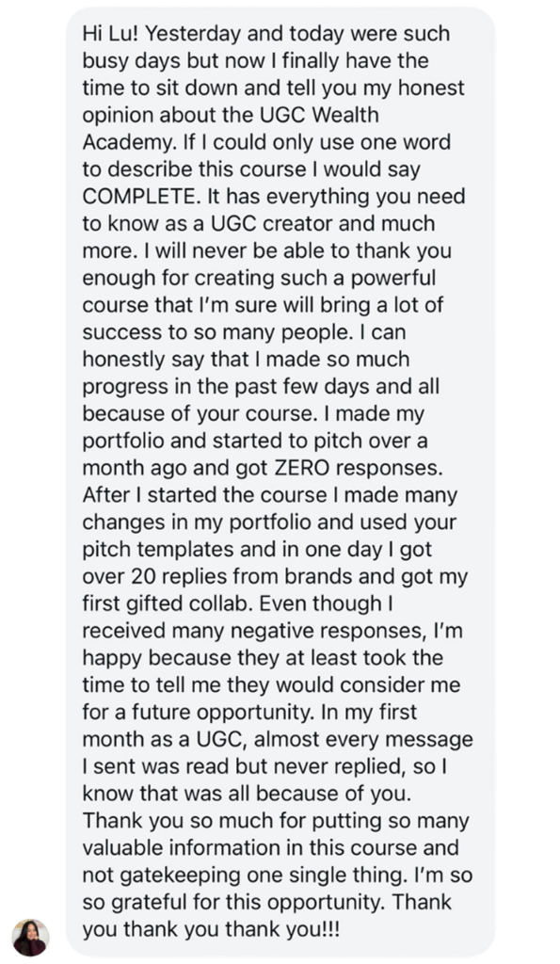Click the greeting "Hi Lu!" text
The height and width of the screenshot is (964, 560).
pyautogui.click(x=111, y=33)
